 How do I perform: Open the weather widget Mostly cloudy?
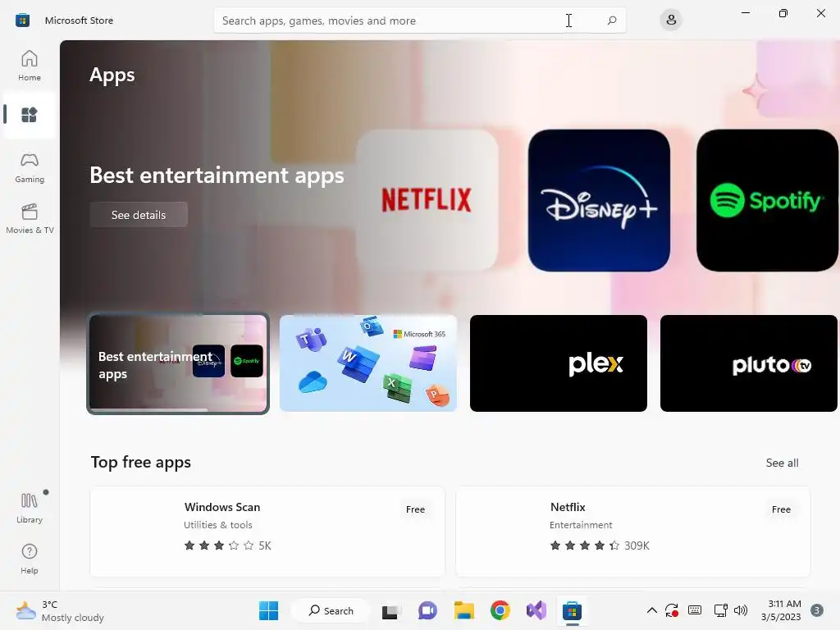click(60, 610)
